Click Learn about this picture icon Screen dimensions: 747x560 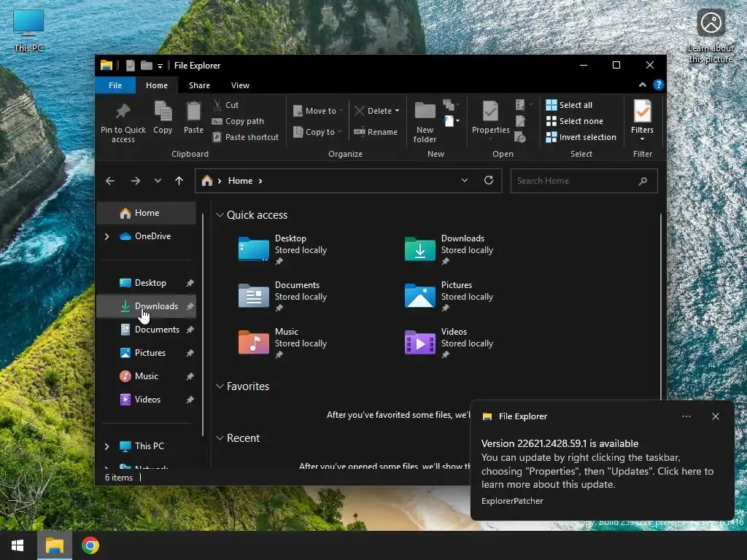(x=711, y=36)
